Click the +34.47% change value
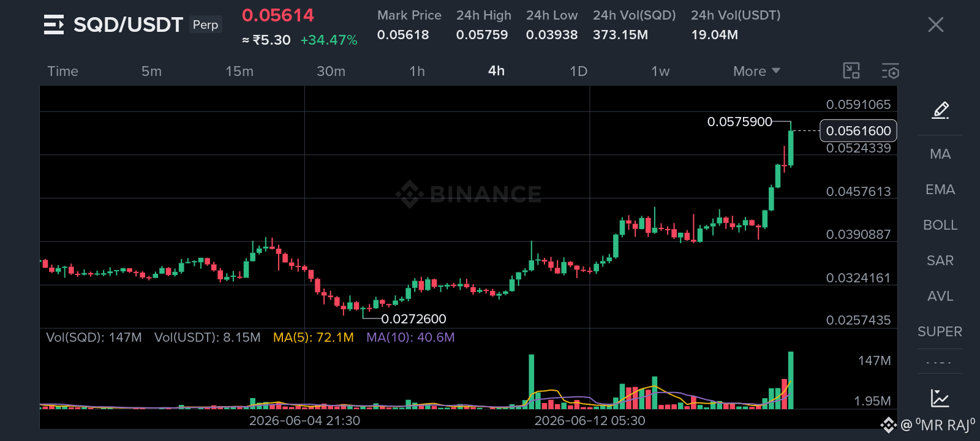980x441 pixels. 329,40
